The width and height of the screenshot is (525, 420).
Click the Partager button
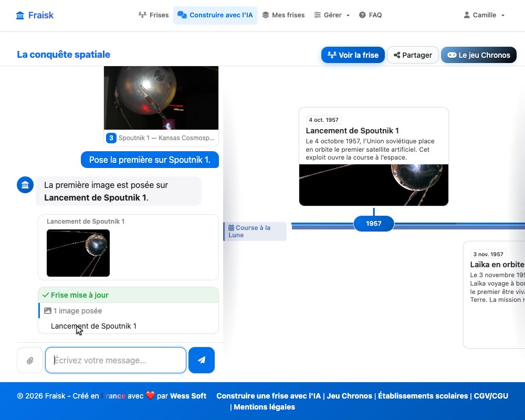click(x=413, y=55)
